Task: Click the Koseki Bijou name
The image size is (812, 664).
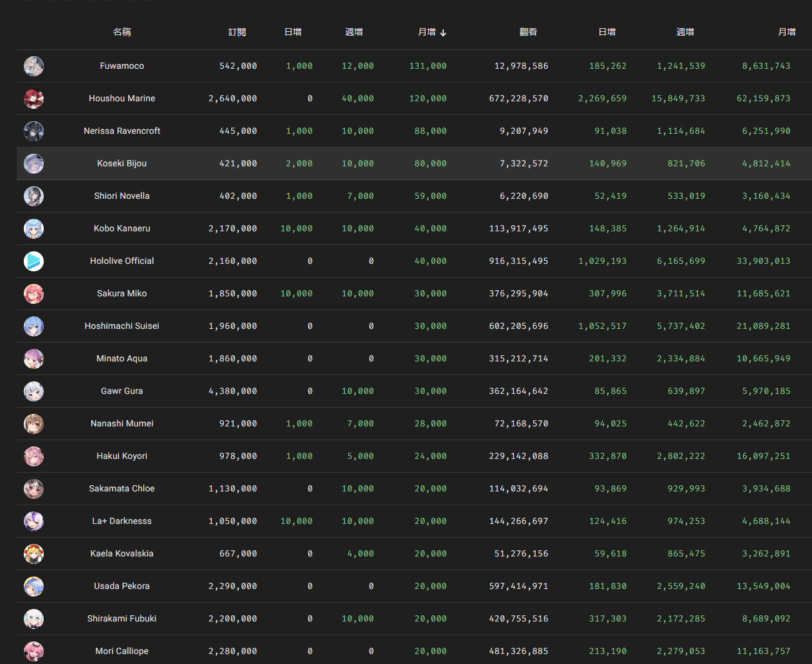Action: click(x=122, y=163)
